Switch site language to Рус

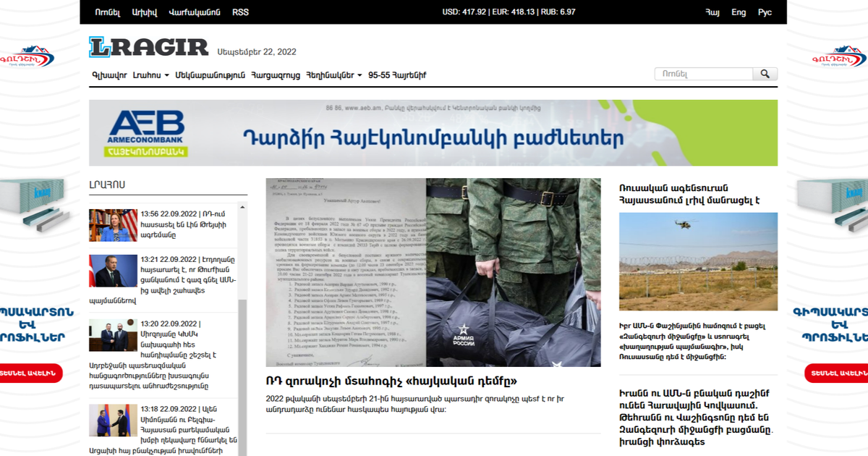(765, 12)
